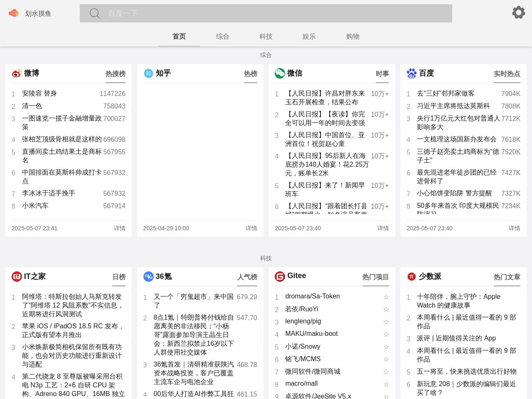Star the 铭飞/MCMS project

(386, 359)
